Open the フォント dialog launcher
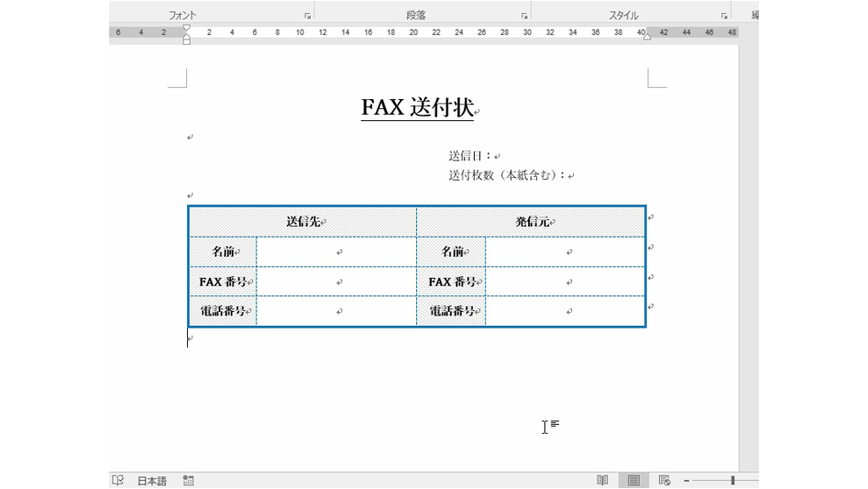868x489 pixels. pyautogui.click(x=307, y=16)
